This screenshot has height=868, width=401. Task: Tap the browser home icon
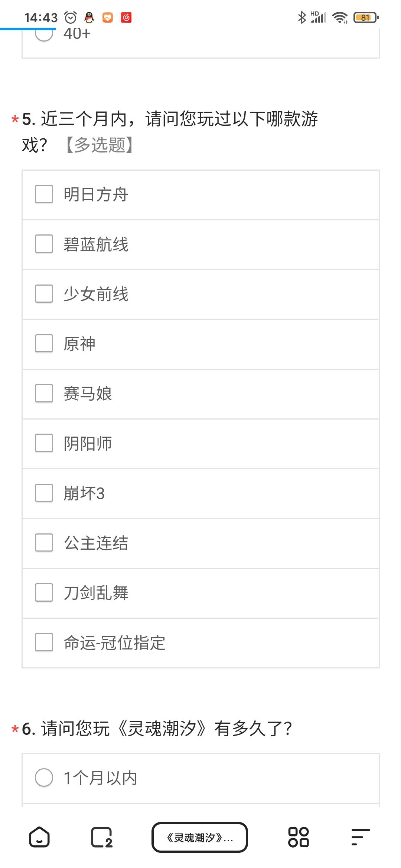point(39,837)
